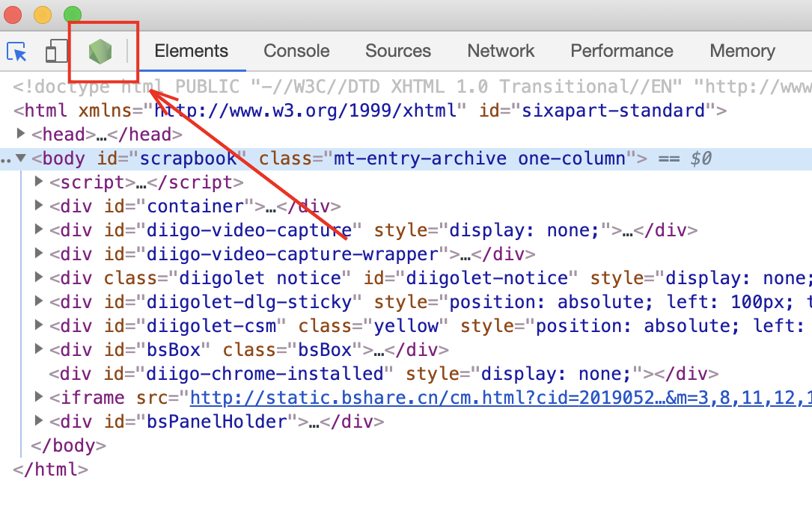Open the static.bshare.cn iframe src link

tap(501, 398)
